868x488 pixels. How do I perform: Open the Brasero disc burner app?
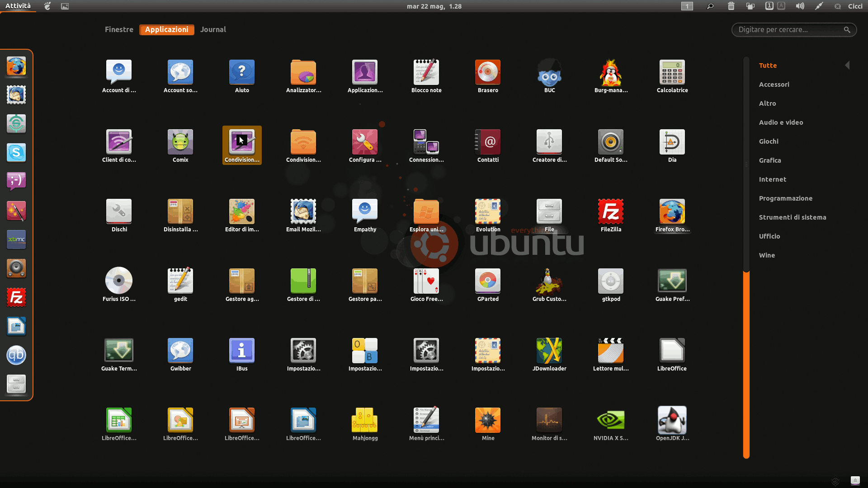click(x=488, y=76)
